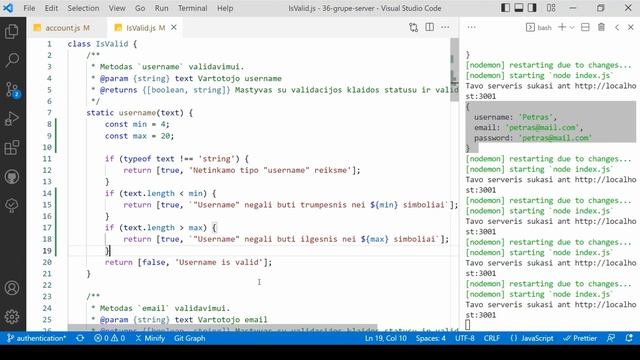Viewport: 640px width, 360px height.
Task: Open the feedback icon in status bar
Action: click(x=611, y=338)
